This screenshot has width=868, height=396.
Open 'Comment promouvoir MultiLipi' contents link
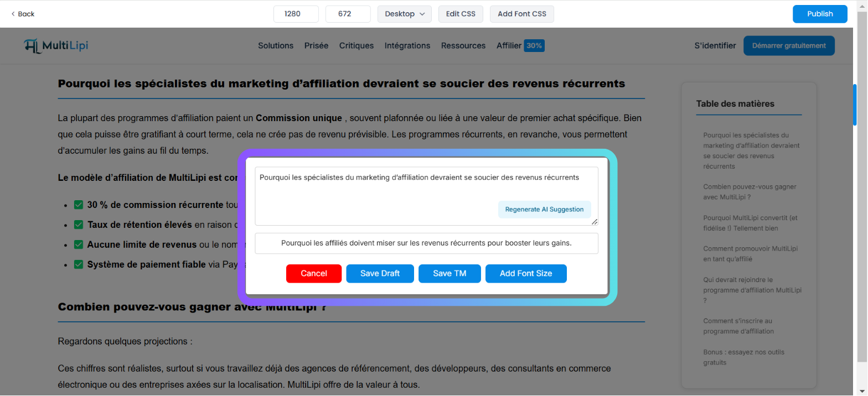751,254
